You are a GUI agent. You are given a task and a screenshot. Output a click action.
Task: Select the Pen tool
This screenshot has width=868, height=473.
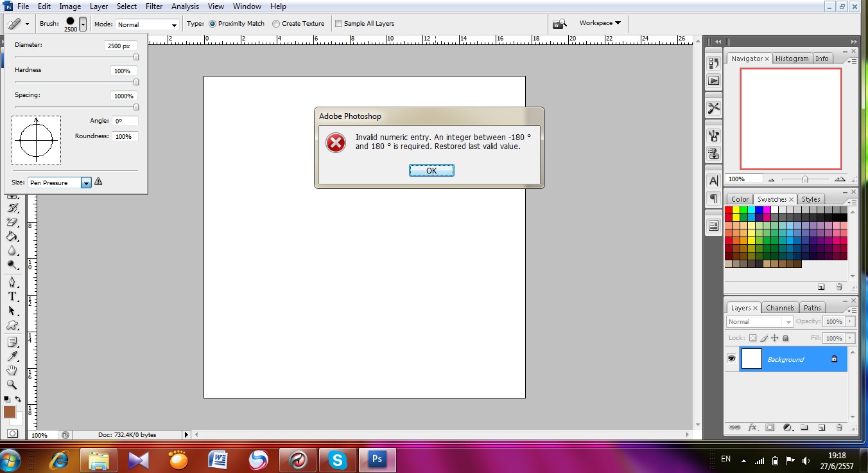[12, 281]
